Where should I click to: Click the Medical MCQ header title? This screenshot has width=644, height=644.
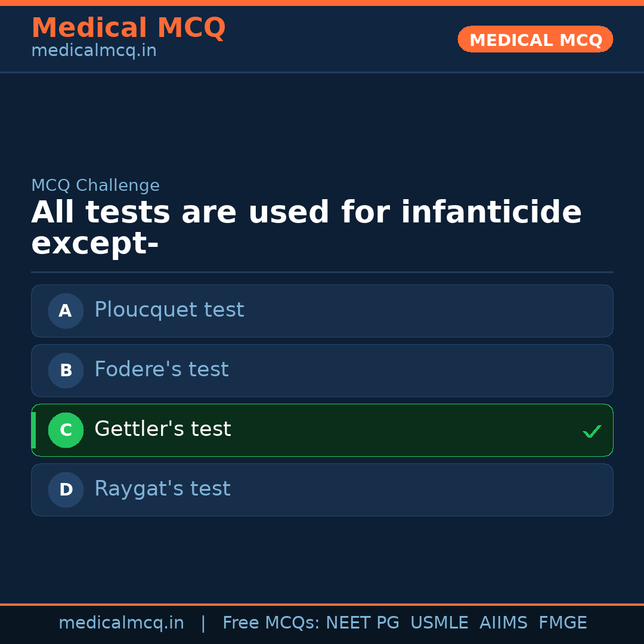pos(128,28)
